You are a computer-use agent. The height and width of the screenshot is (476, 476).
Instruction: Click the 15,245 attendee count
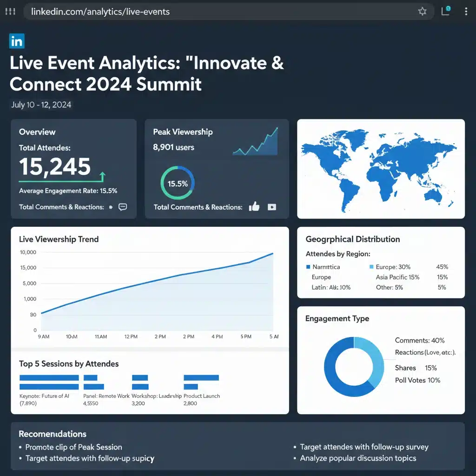tap(55, 166)
